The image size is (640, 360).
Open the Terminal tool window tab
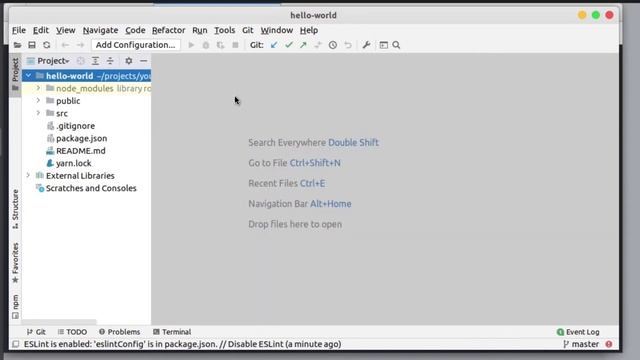tap(172, 332)
